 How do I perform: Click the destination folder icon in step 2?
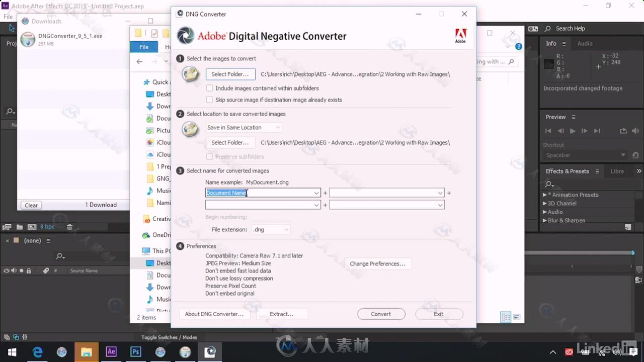coord(191,129)
